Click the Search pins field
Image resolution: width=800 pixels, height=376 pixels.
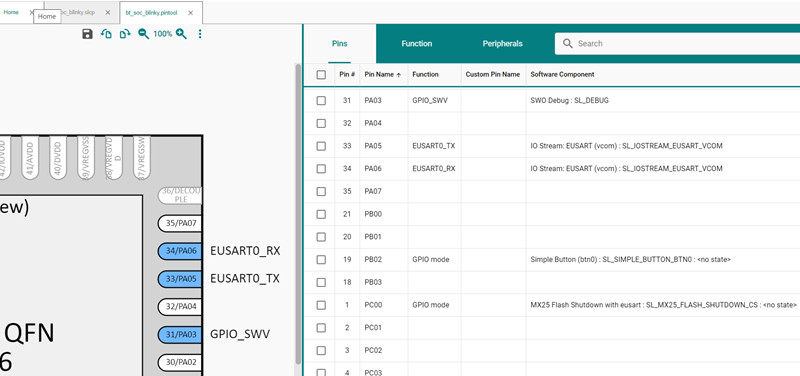pyautogui.click(x=678, y=43)
